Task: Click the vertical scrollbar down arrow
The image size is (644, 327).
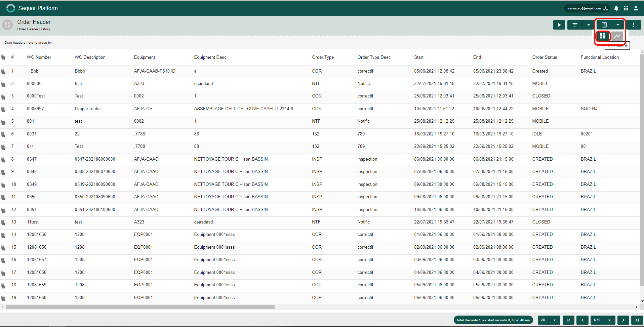Action: [x=642, y=301]
